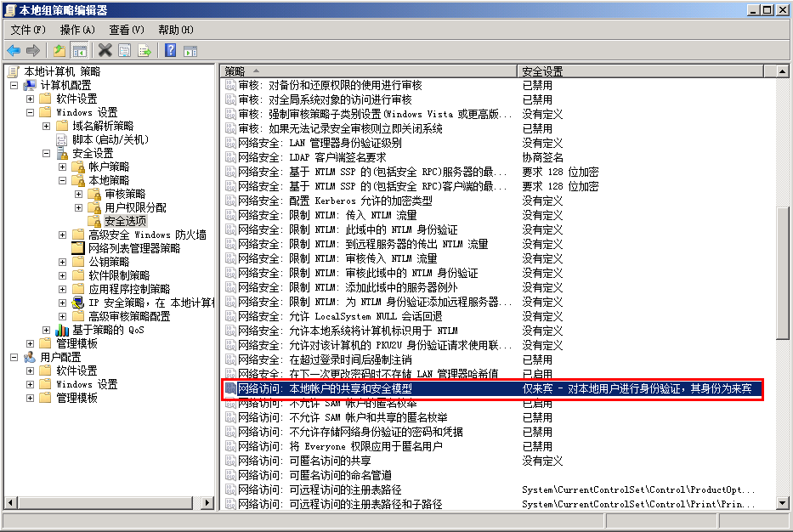The width and height of the screenshot is (793, 532).
Task: Click the policy list scroll-down arrow
Action: click(782, 502)
